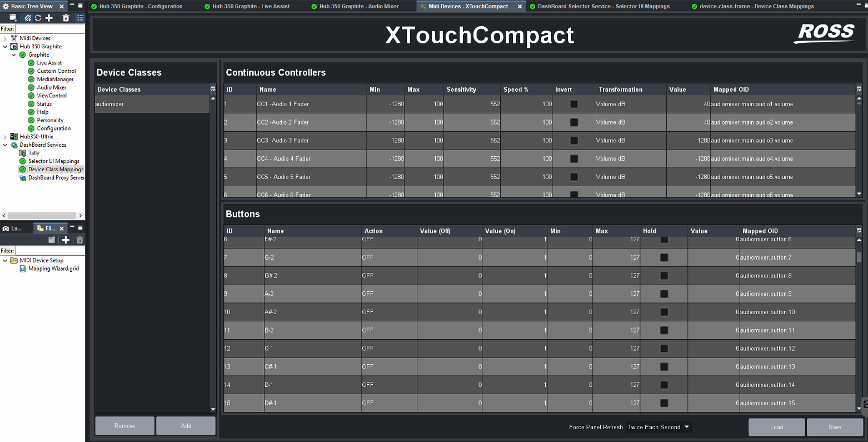Expand the Midi Devices tree node
This screenshot has width=868, height=442.
click(x=5, y=38)
